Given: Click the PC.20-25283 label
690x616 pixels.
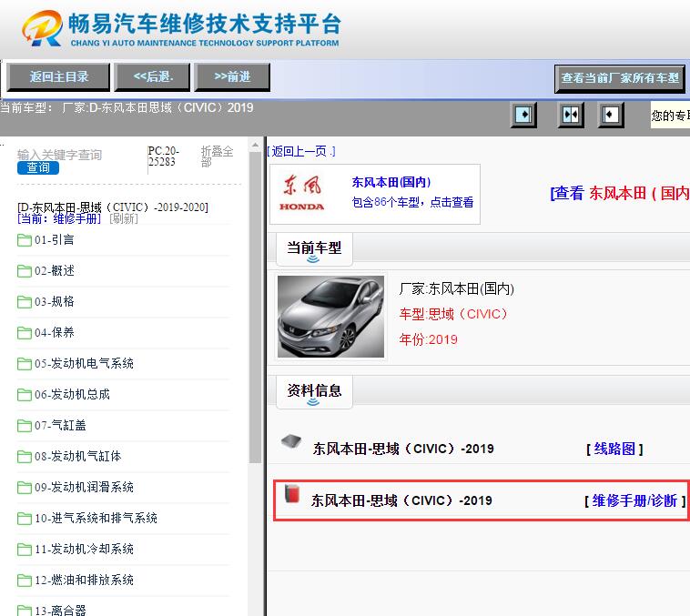Looking at the screenshot, I should [164, 157].
